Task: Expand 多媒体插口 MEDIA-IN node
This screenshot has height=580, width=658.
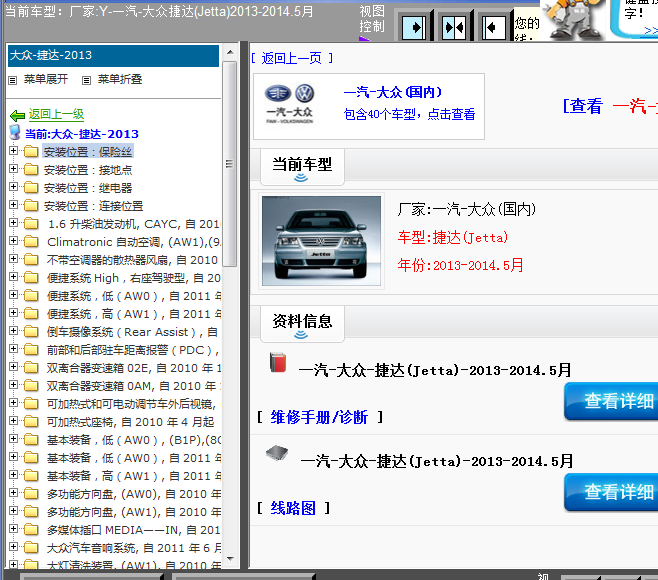Action: (x=13, y=529)
